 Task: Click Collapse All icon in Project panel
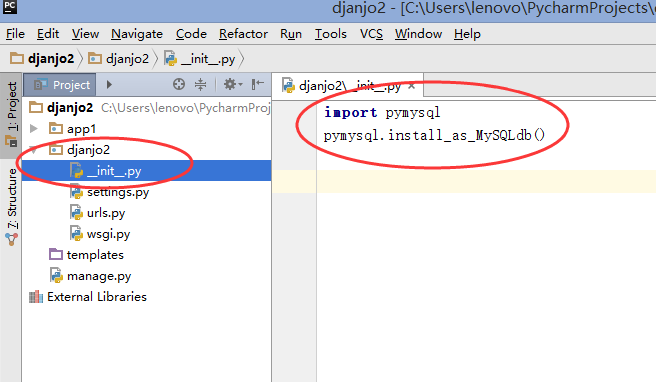tap(201, 85)
